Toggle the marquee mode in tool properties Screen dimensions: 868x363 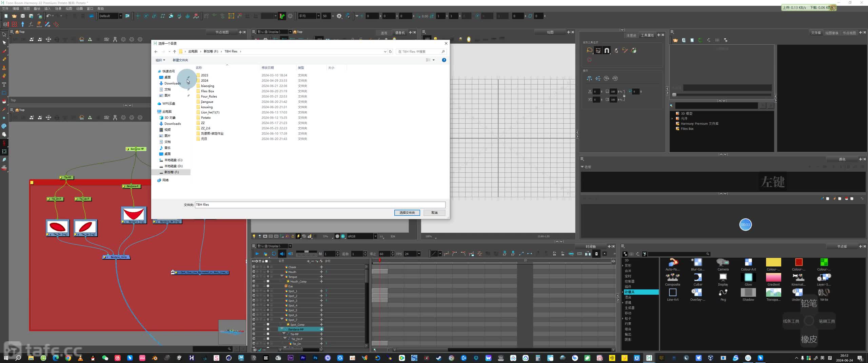[598, 50]
